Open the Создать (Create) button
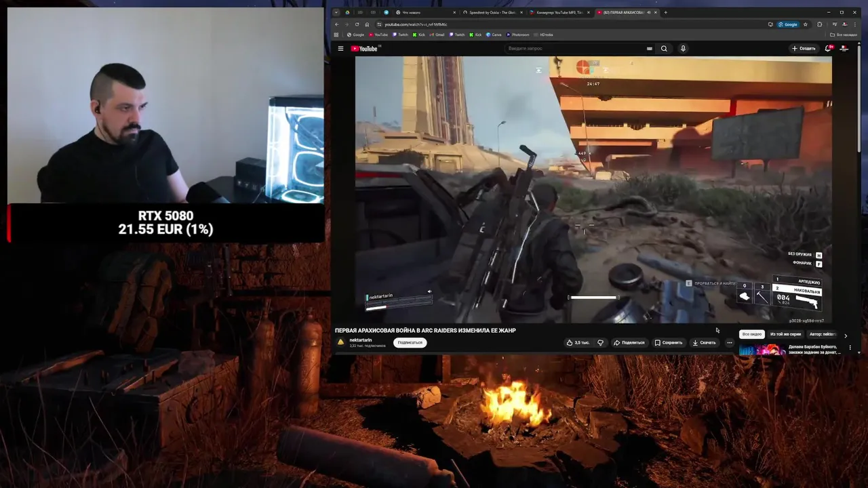The height and width of the screenshot is (488, 868). (804, 48)
